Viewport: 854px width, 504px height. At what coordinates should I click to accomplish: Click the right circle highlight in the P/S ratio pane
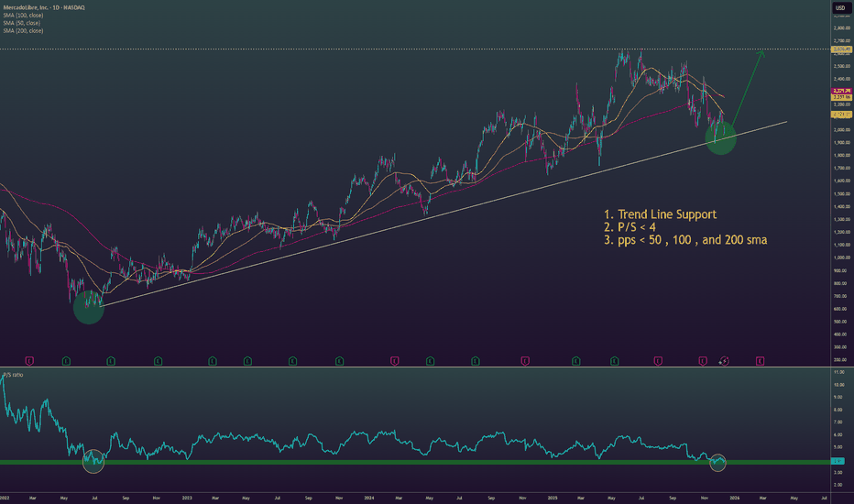(x=717, y=462)
